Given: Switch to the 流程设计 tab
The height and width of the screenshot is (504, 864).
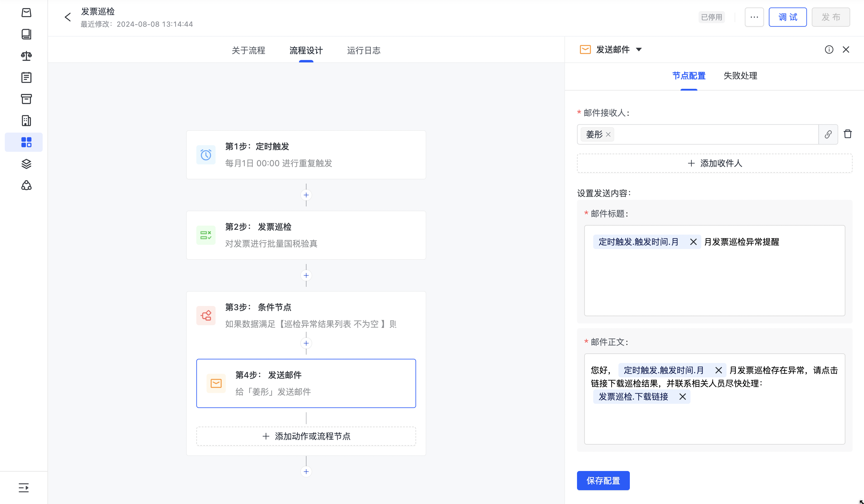Looking at the screenshot, I should pos(306,50).
